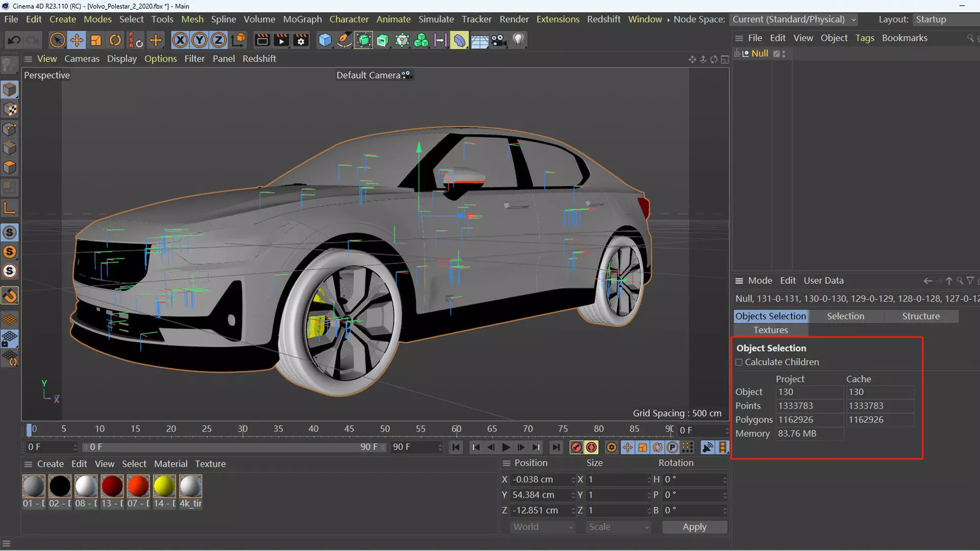Toggle Autokeying record button
The image size is (980, 551).
[x=591, y=447]
